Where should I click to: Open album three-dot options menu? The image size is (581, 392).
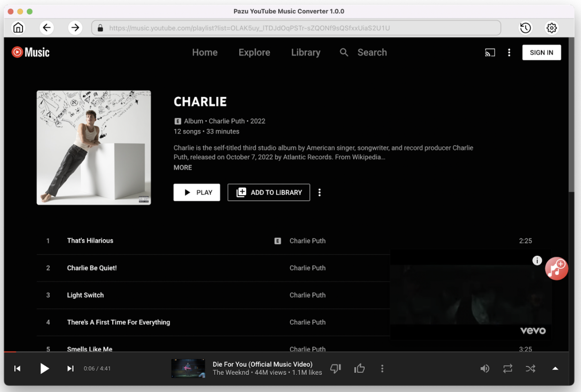(320, 192)
